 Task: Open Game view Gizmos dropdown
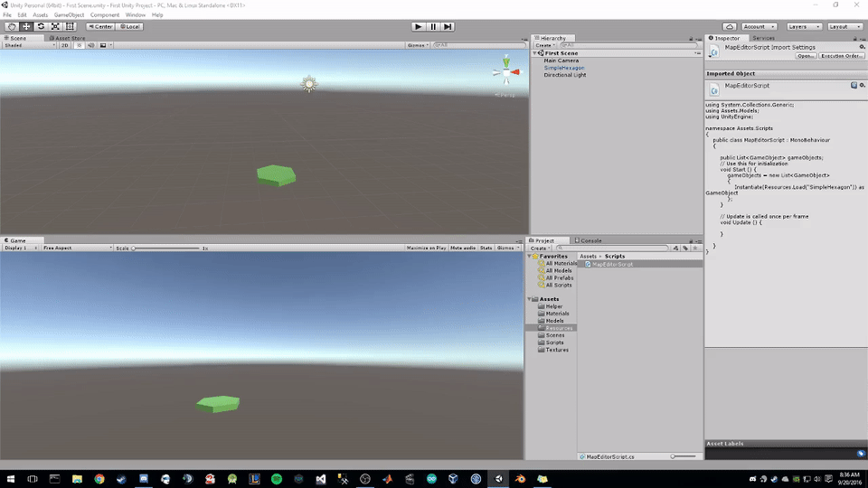(x=508, y=248)
